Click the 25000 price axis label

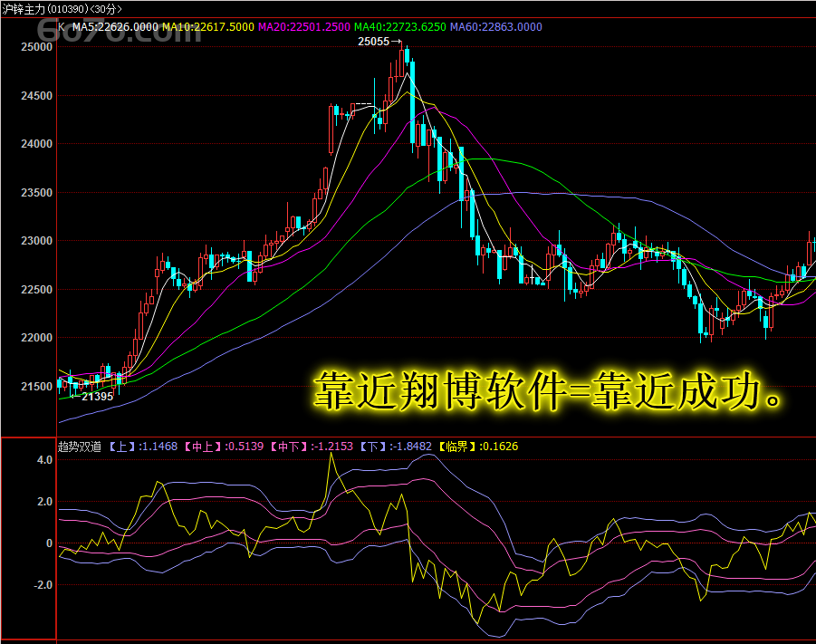pos(36,47)
